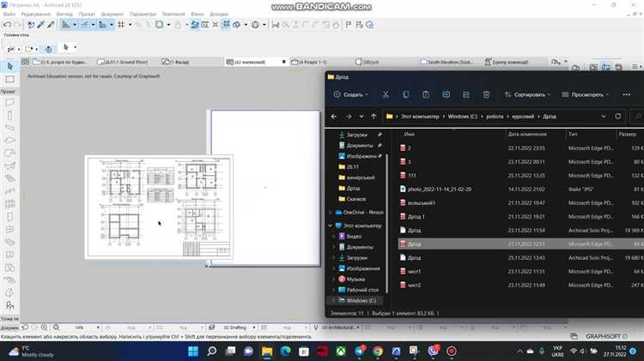
Task: Click the Rename icon in Explorer toolbar
Action: click(x=446, y=95)
